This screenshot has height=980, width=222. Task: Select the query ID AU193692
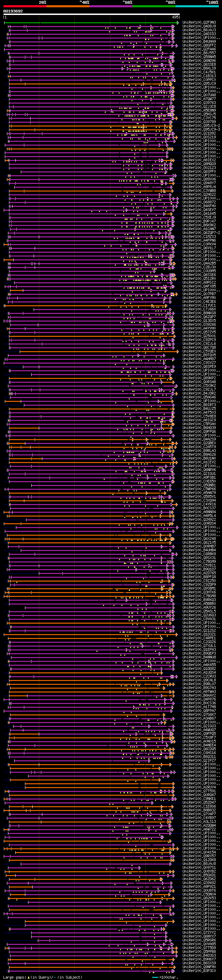13,11
